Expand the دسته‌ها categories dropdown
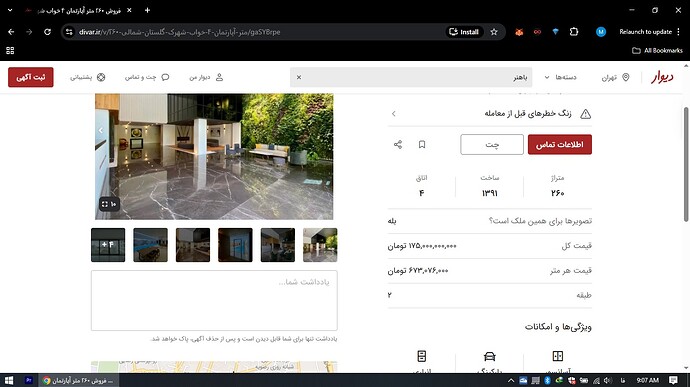The height and width of the screenshot is (387, 690). tap(560, 77)
